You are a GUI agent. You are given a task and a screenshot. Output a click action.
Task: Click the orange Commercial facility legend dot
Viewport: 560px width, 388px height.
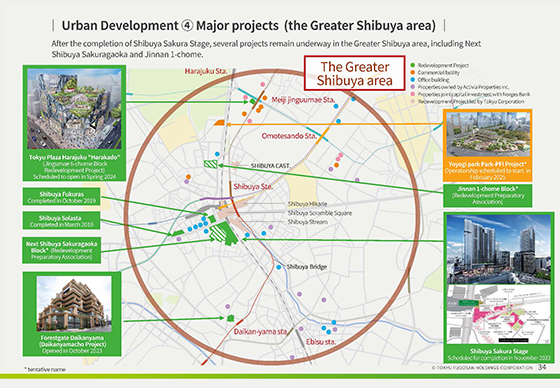412,73
